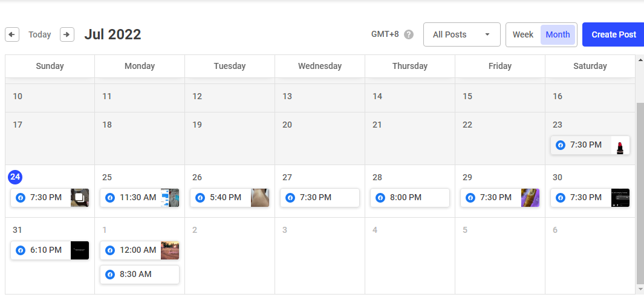Switch calendar to Week view
Image resolution: width=644 pixels, height=303 pixels.
tap(523, 34)
